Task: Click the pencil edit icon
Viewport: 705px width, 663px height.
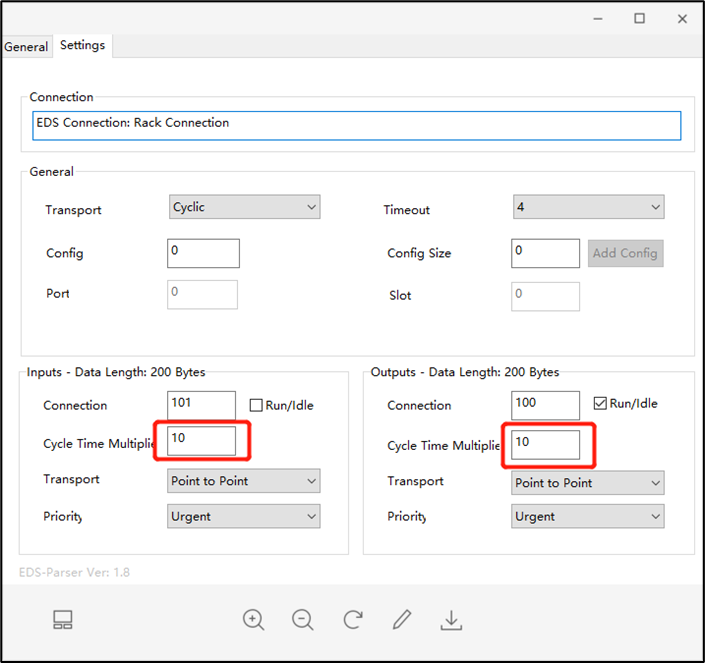Action: tap(402, 620)
